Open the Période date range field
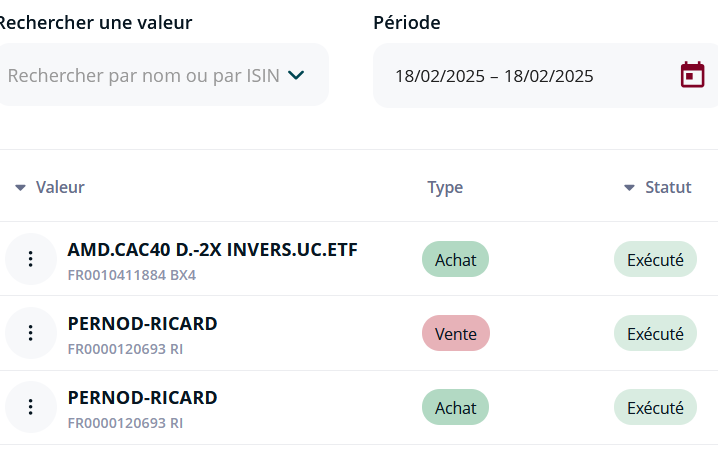Viewport: 718px width, 454px height. click(x=545, y=76)
